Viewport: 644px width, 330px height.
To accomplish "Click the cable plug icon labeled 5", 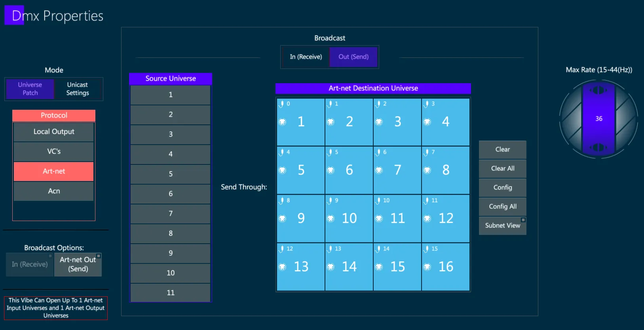I will point(330,153).
